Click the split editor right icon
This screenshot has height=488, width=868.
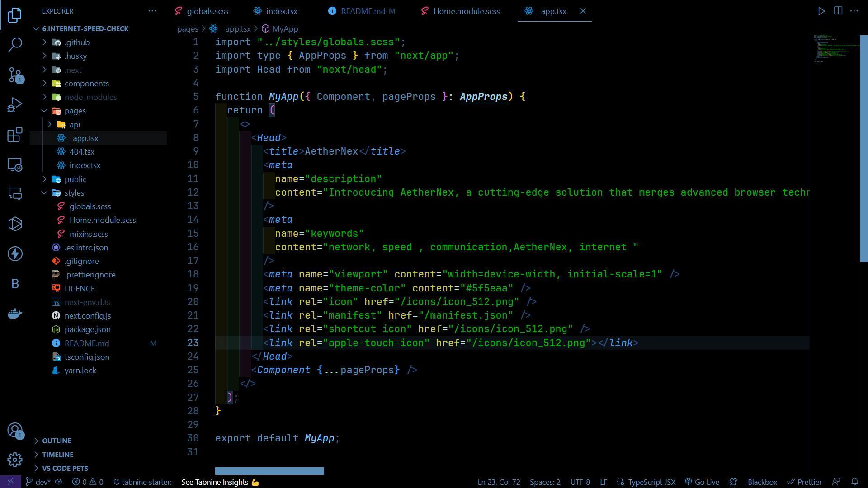click(838, 11)
